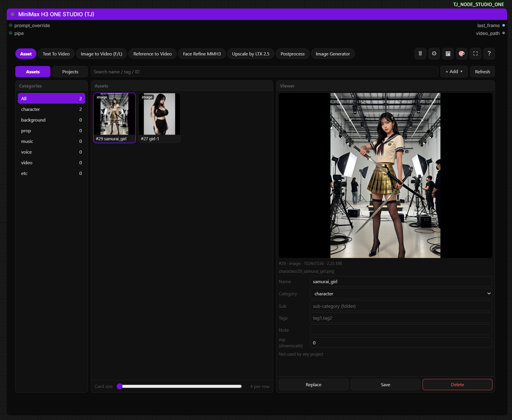This screenshot has height=420, width=512.
Task: Click the Name field containing samurai_girl
Action: point(401,281)
